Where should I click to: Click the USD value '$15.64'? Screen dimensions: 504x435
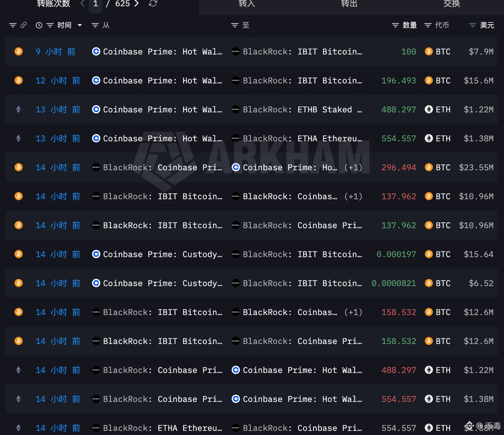[x=478, y=254]
